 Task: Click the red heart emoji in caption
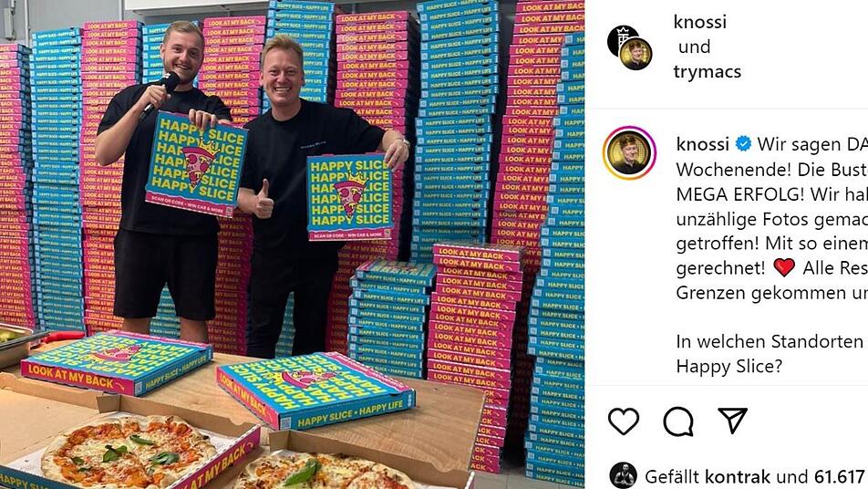(x=784, y=267)
